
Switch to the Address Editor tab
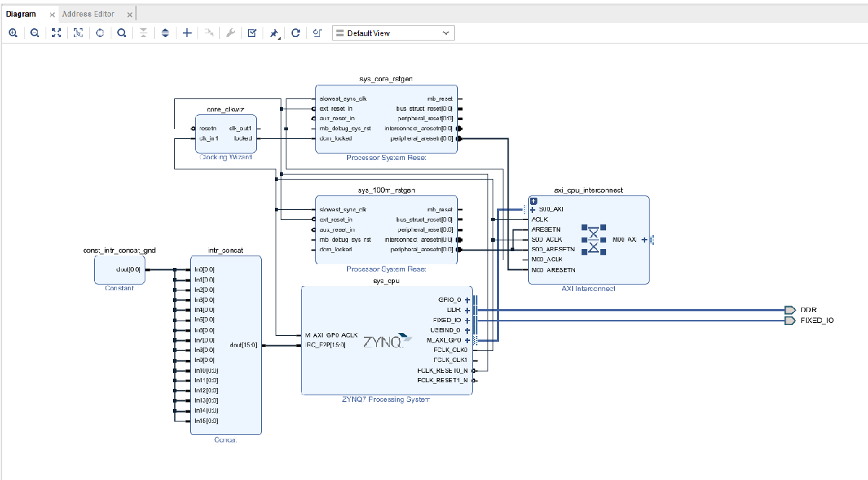[88, 13]
